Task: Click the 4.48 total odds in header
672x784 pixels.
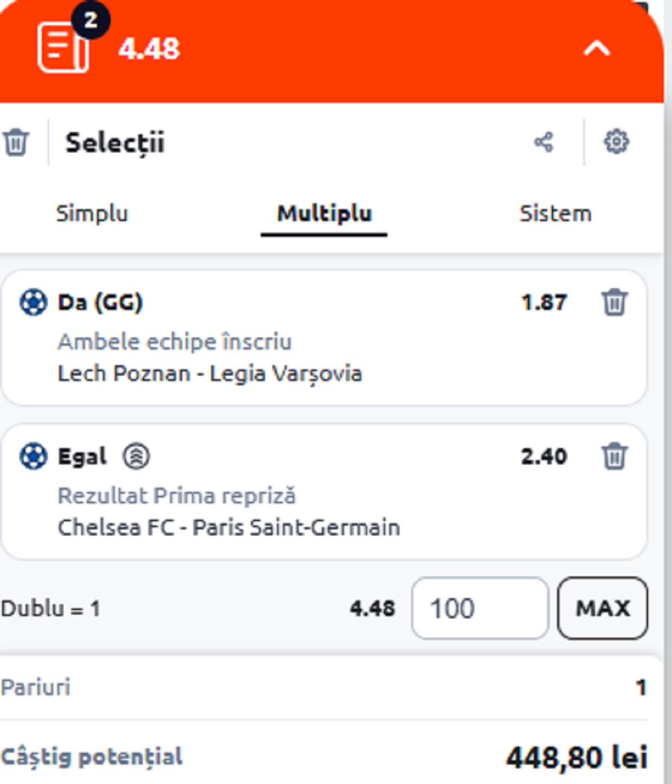Action: click(149, 49)
